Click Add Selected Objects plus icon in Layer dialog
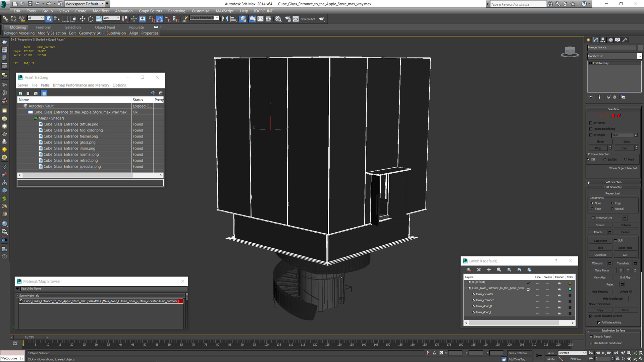The width and height of the screenshot is (644, 362). pos(489,270)
